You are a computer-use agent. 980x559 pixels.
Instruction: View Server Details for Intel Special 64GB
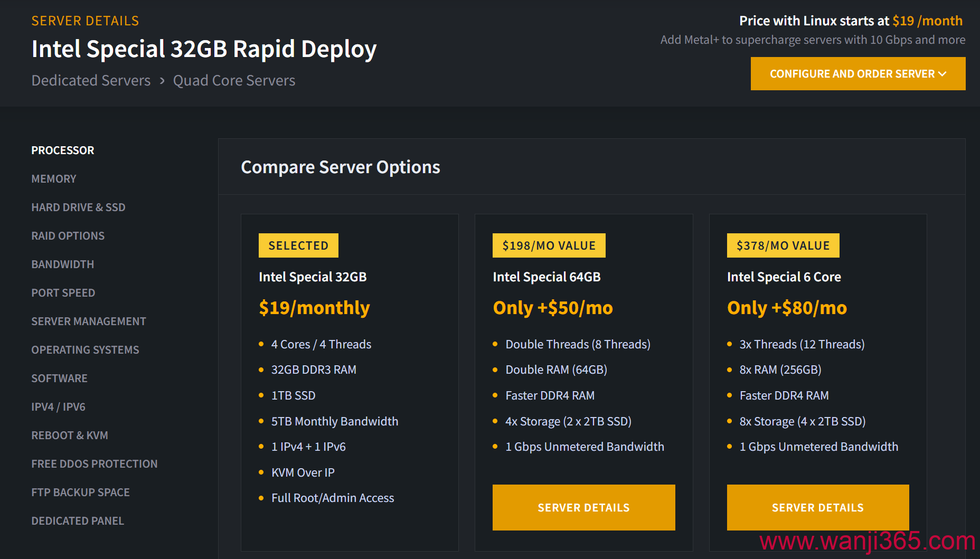pos(583,507)
